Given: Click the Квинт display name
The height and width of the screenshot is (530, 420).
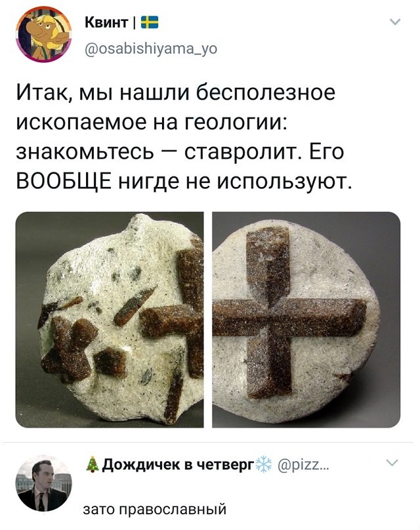Looking at the screenshot, I should click(107, 22).
